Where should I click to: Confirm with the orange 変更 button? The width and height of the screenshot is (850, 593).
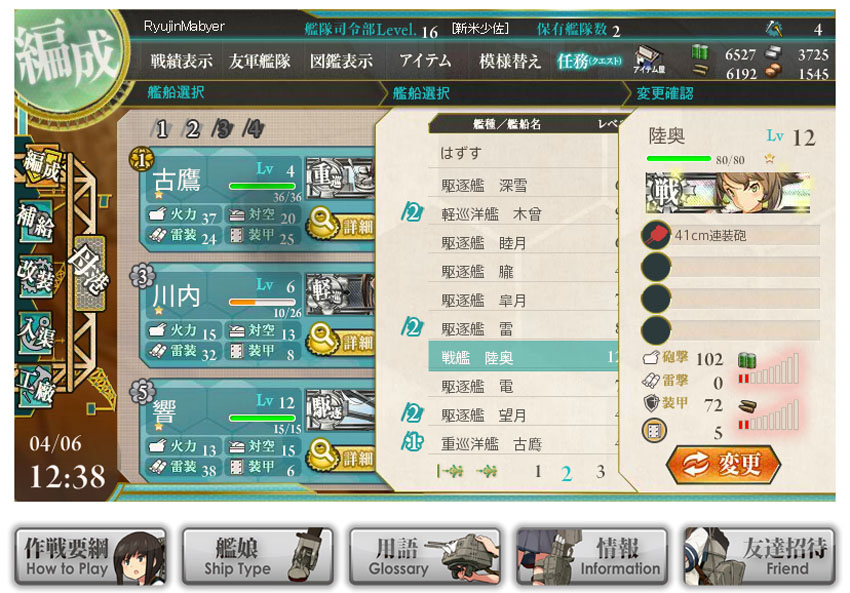(724, 464)
